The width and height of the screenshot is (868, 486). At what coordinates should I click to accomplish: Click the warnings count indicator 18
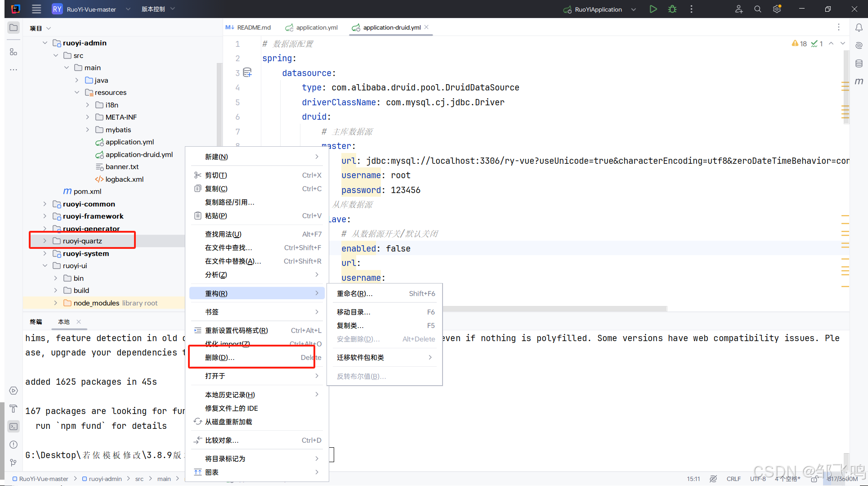799,44
